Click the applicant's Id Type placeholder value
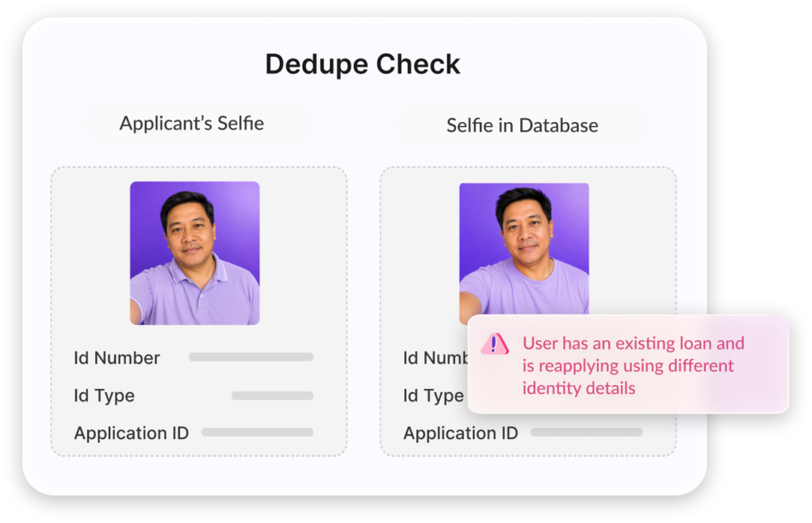The image size is (812, 523). pyautogui.click(x=273, y=395)
